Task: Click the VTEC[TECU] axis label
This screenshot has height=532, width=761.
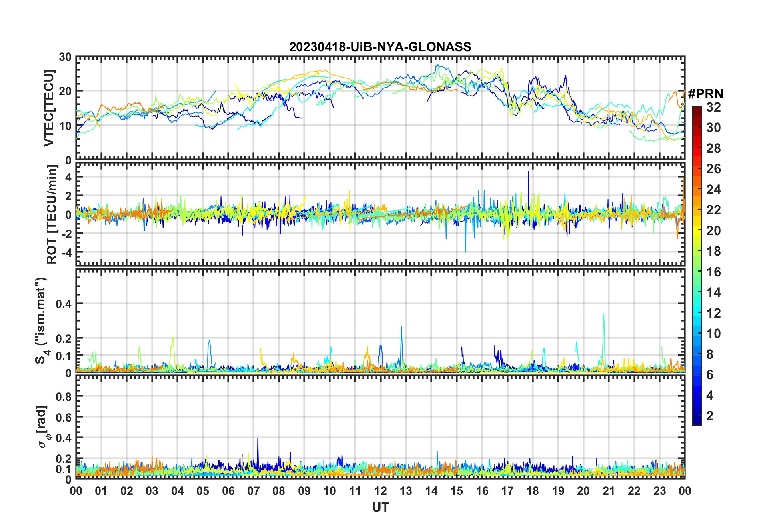Action: 49,108
